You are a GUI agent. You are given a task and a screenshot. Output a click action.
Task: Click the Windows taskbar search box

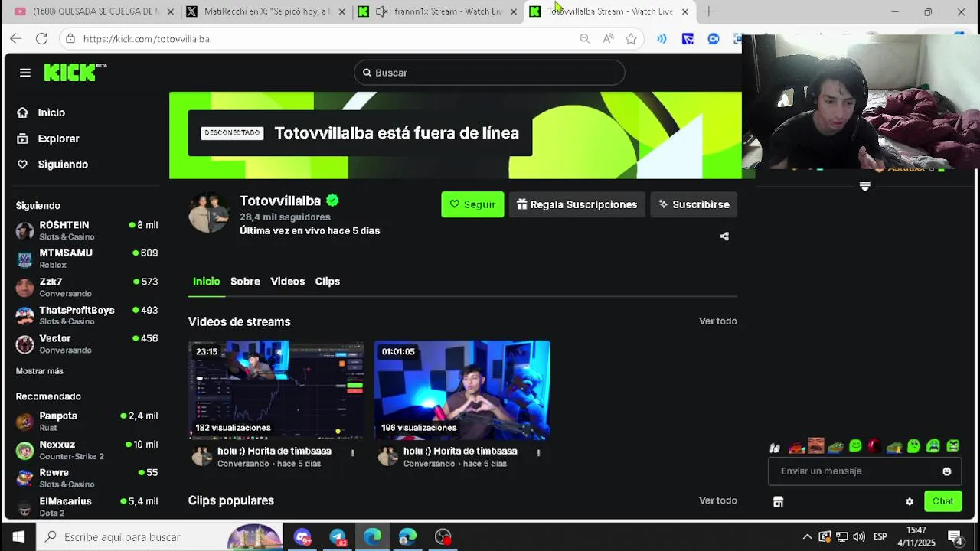(159, 537)
